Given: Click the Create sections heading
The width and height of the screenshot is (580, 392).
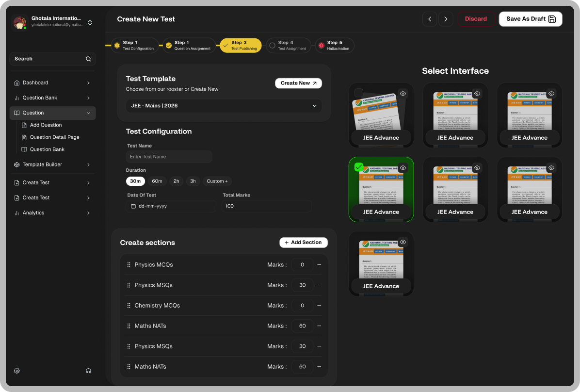Looking at the screenshot, I should pyautogui.click(x=147, y=243).
